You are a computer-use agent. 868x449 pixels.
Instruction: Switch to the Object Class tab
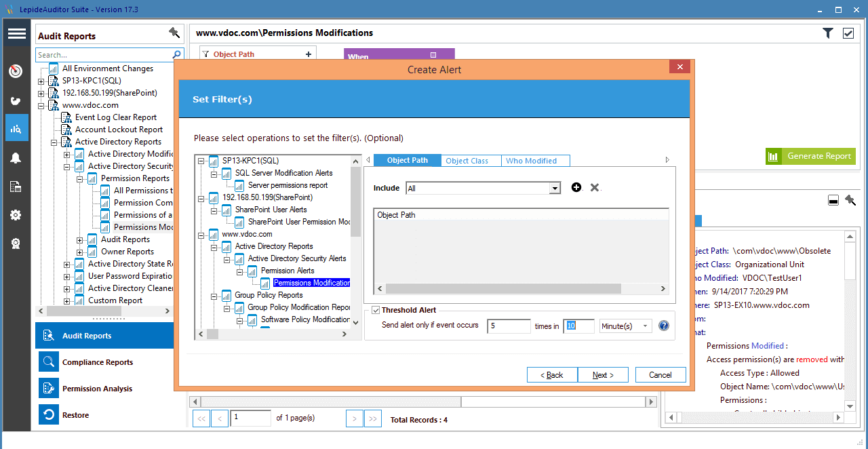pyautogui.click(x=467, y=161)
